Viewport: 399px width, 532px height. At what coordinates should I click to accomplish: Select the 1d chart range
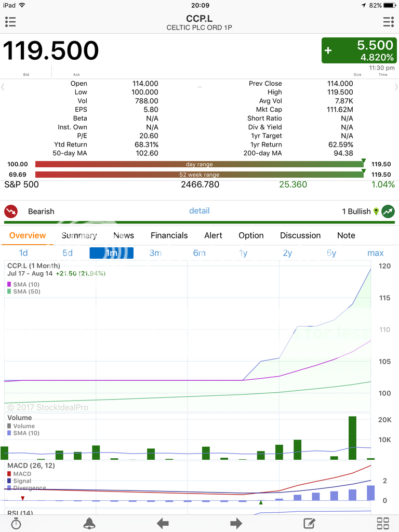[x=23, y=253]
